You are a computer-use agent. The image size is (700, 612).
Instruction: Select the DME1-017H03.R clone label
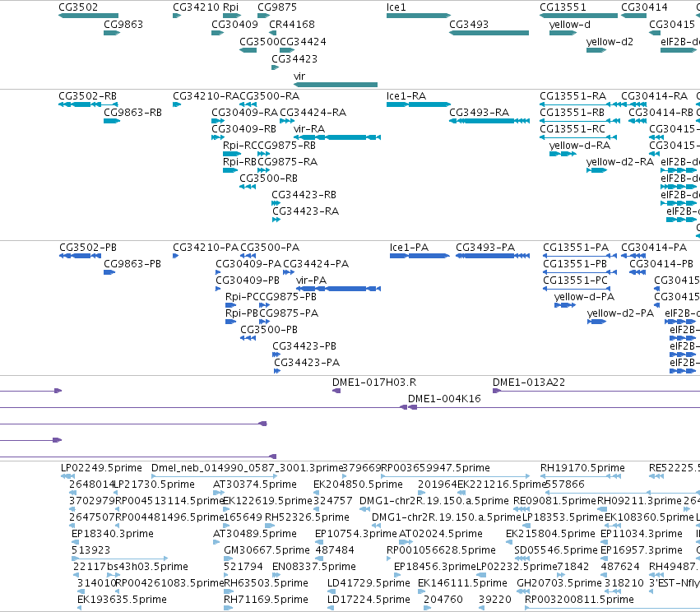(374, 382)
